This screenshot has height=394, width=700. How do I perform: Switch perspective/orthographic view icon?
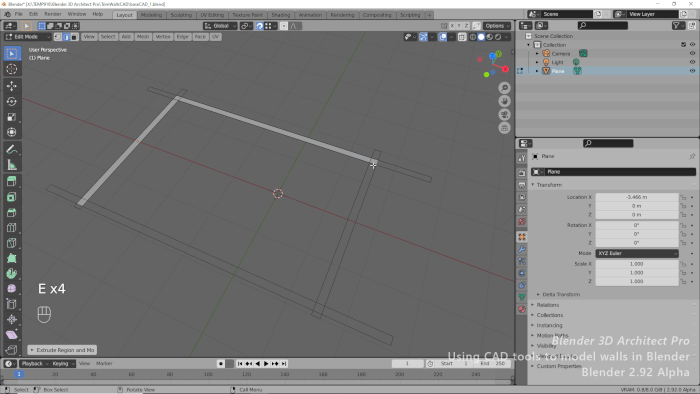coord(504,128)
